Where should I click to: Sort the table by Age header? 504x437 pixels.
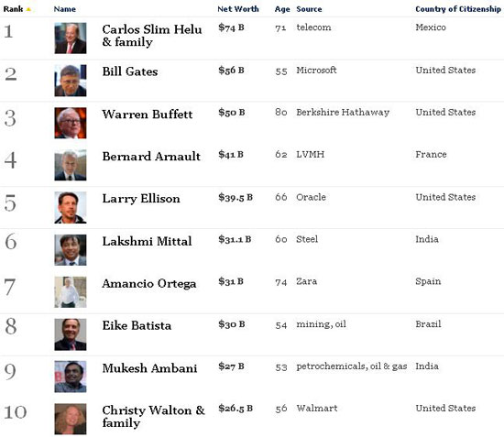(x=282, y=9)
